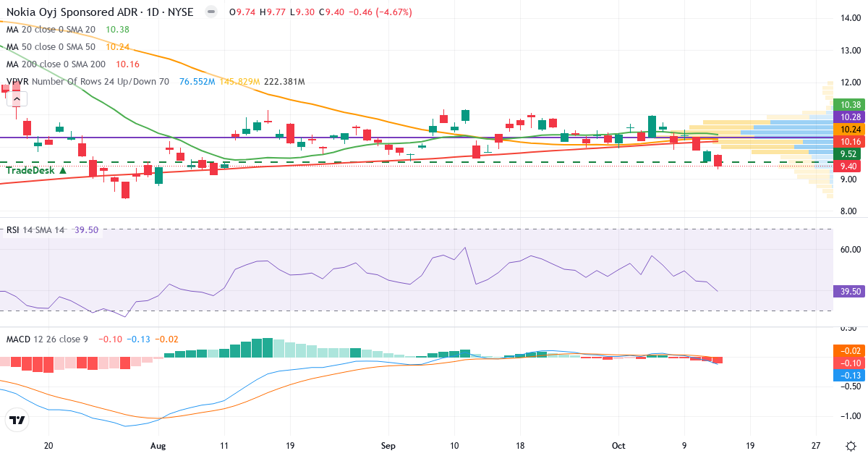Click the orange 10.24 price axis label

[848, 129]
